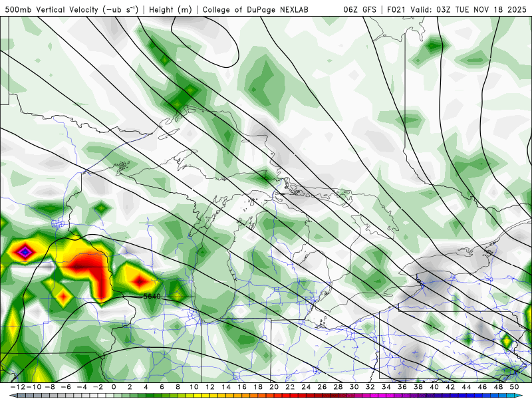Click the "5640" height contour label

(x=152, y=296)
